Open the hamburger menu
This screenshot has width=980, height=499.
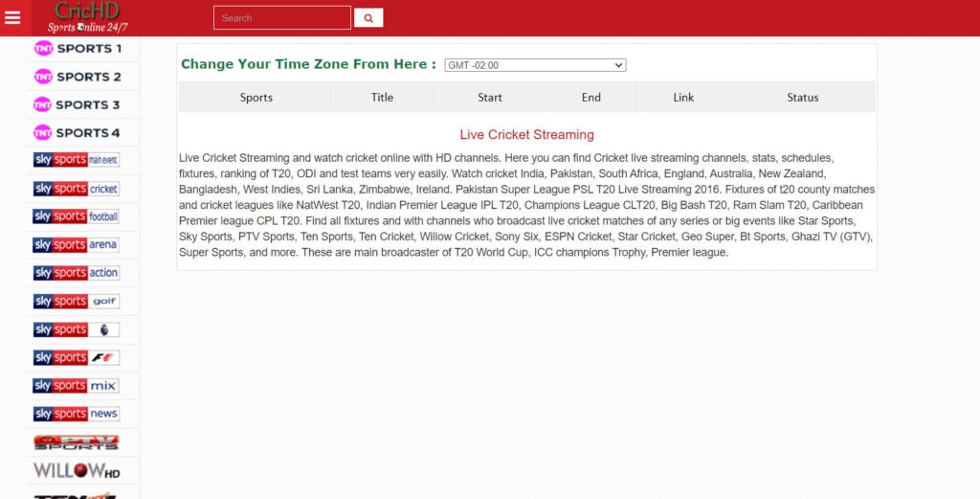tap(12, 17)
